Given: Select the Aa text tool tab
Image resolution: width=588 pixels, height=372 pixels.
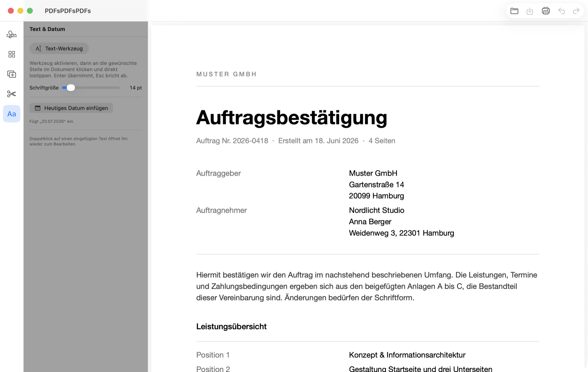Looking at the screenshot, I should (11, 114).
